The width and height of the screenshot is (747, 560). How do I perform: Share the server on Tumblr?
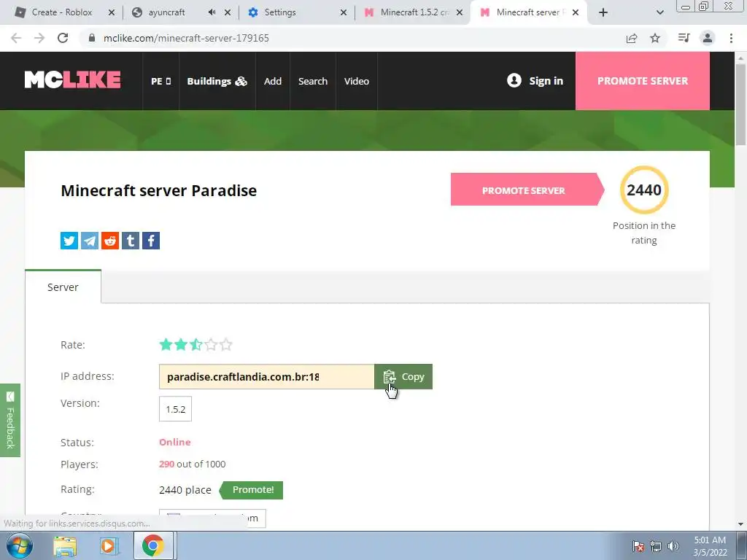131,241
